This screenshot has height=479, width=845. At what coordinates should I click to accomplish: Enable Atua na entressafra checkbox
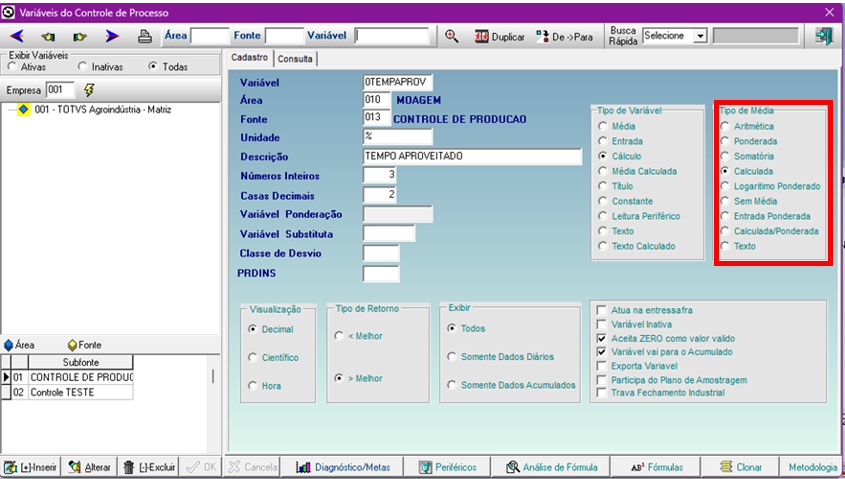point(602,310)
